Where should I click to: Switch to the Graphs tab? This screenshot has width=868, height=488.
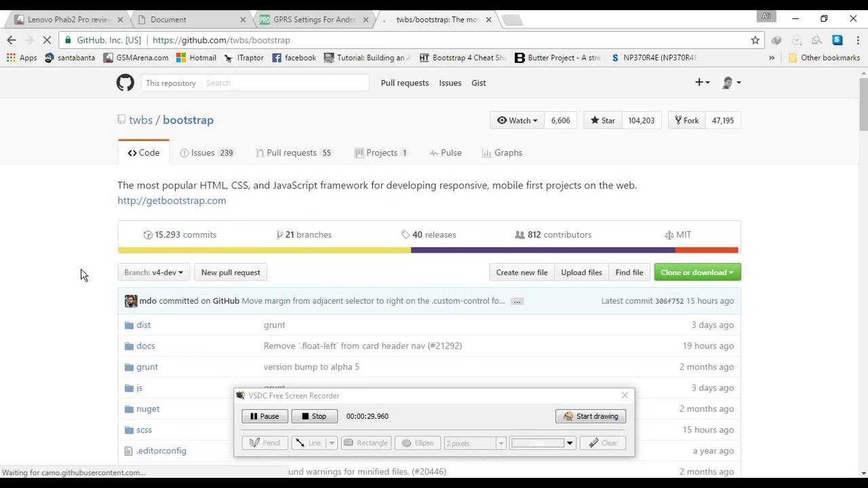click(502, 153)
